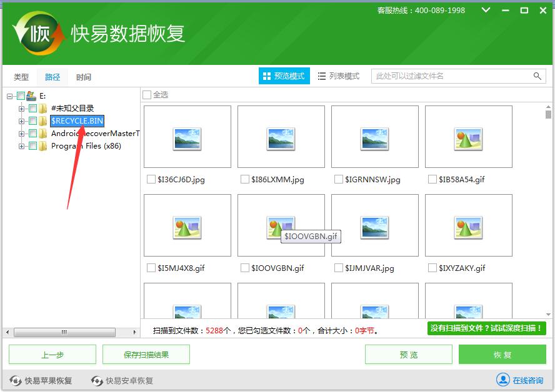555x392 pixels.
Task: Click the 上一步 button
Action: click(x=52, y=354)
